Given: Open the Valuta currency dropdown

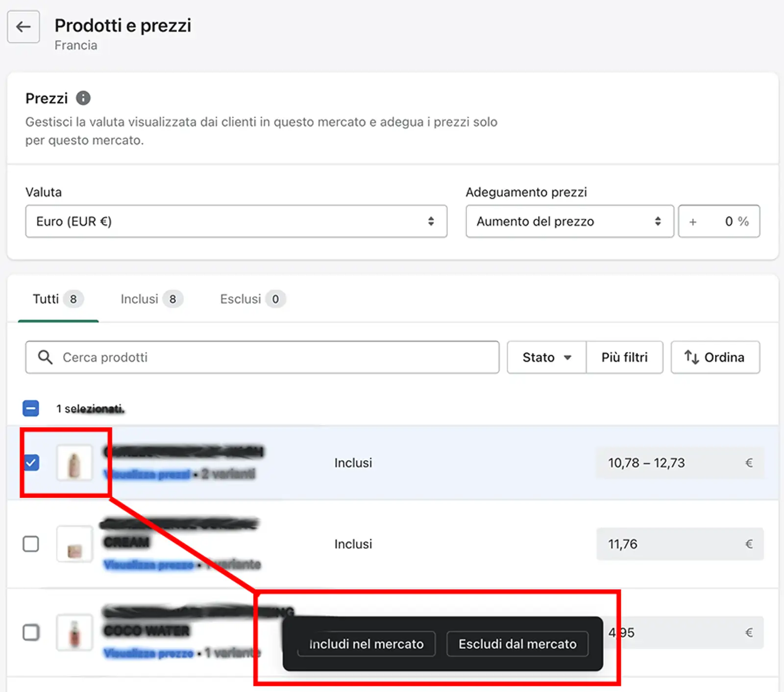Looking at the screenshot, I should (x=236, y=222).
